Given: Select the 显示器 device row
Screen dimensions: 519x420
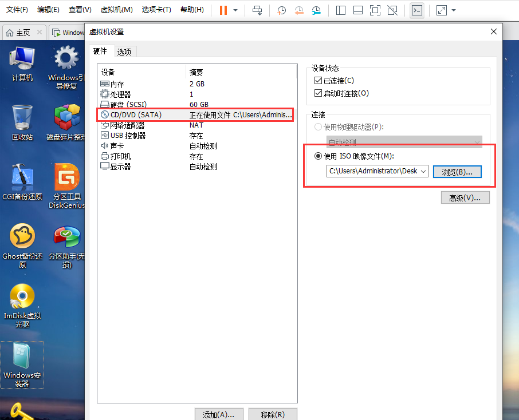Looking at the screenshot, I should (196, 167).
